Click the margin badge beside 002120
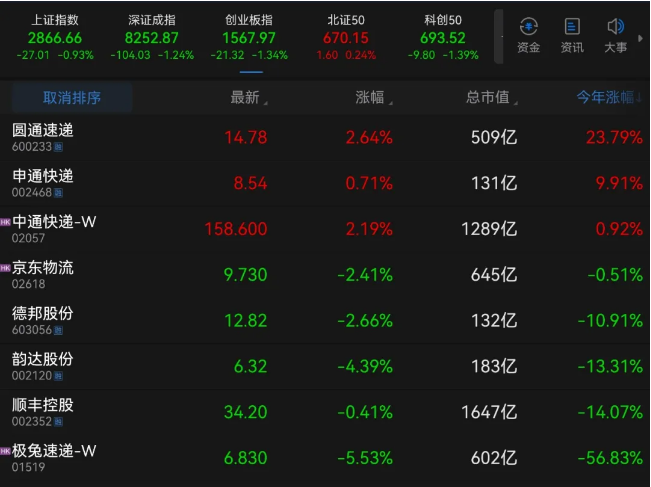The image size is (651, 487). [x=58, y=376]
